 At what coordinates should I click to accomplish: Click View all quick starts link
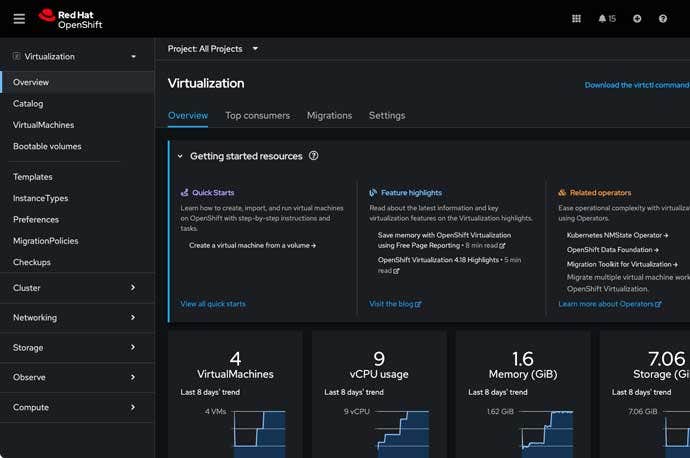tap(213, 304)
